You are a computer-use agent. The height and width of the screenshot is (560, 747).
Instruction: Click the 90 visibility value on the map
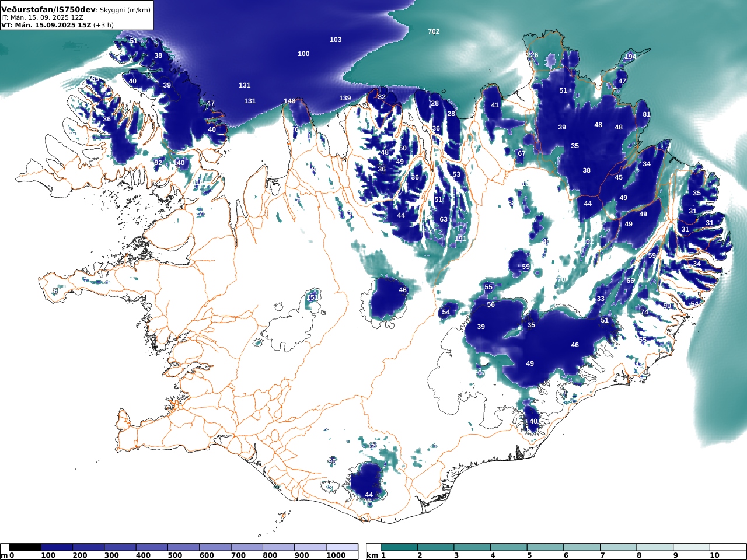[667, 306]
